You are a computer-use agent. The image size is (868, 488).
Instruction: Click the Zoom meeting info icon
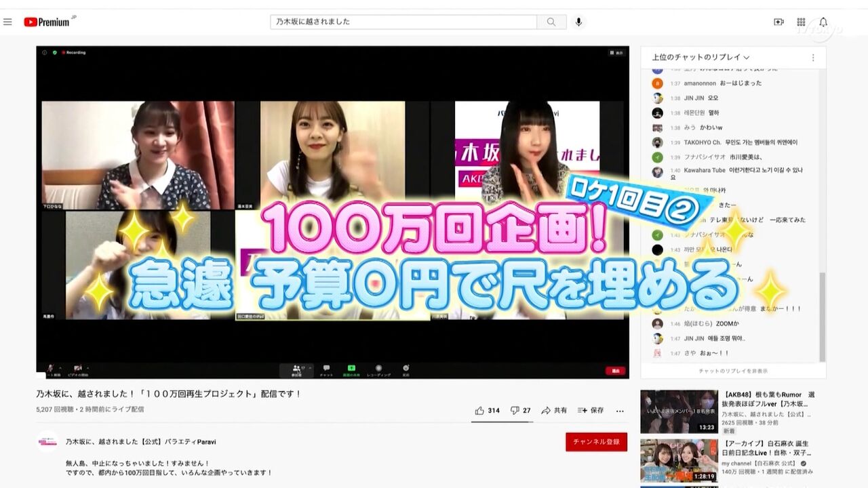[45, 52]
